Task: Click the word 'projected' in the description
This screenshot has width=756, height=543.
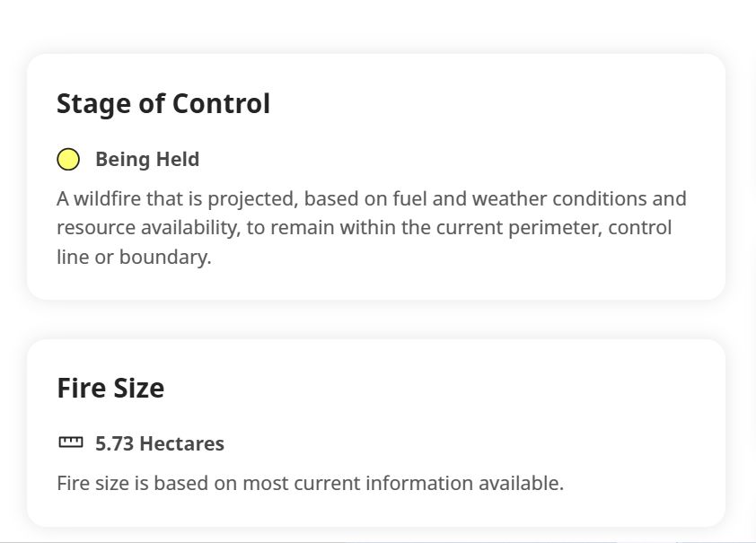Action: [252, 199]
